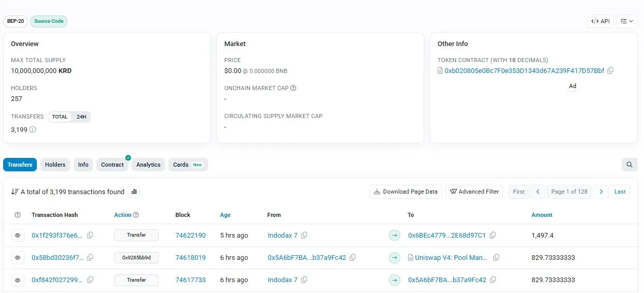This screenshot has width=644, height=293.
Task: Open transaction hash 0xf842f027299
Action: 57,280
